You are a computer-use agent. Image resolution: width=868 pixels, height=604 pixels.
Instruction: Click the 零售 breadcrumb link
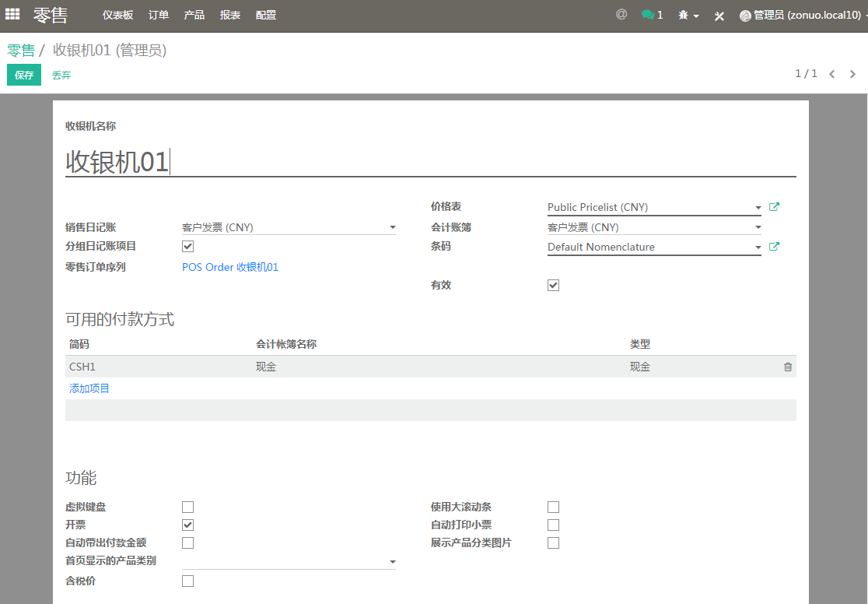point(21,51)
